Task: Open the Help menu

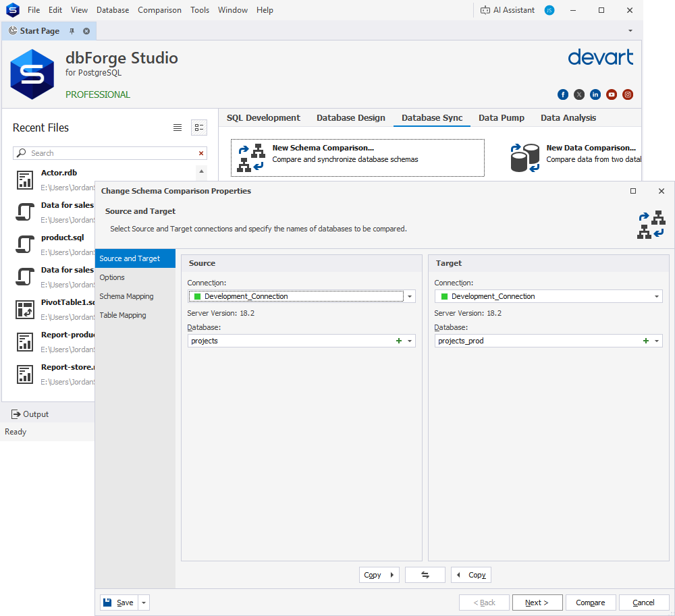Action: 265,10
